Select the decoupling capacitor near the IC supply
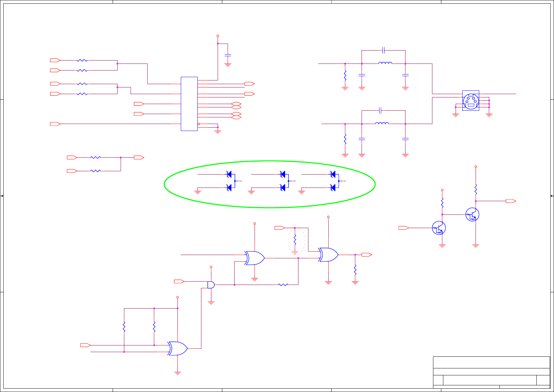This screenshot has width=554, height=392. point(228,55)
